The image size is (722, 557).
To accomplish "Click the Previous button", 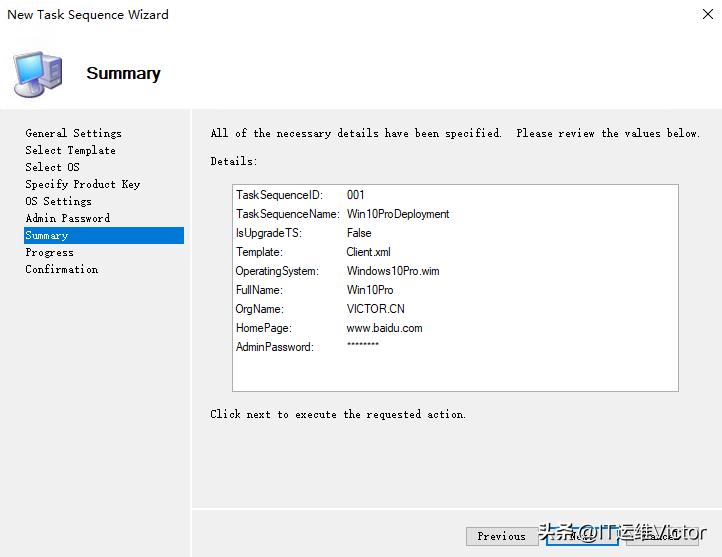I will pyautogui.click(x=502, y=536).
